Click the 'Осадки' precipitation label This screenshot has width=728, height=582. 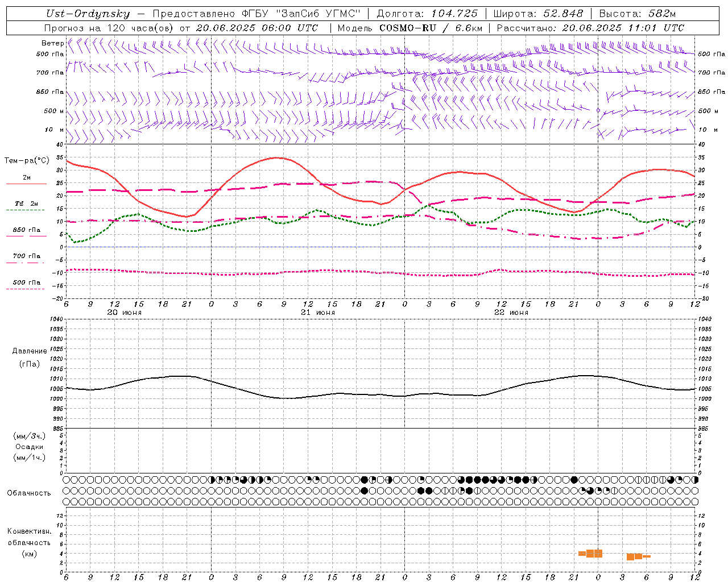click(30, 447)
